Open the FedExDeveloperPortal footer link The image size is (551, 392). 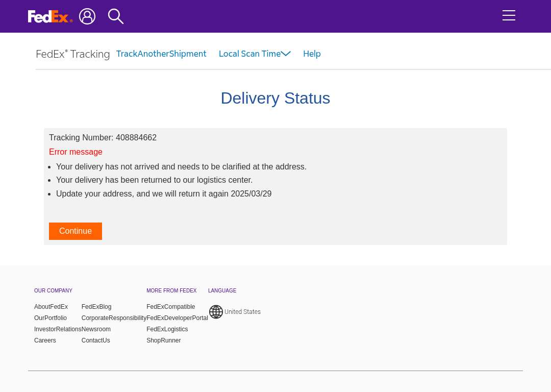point(177,318)
